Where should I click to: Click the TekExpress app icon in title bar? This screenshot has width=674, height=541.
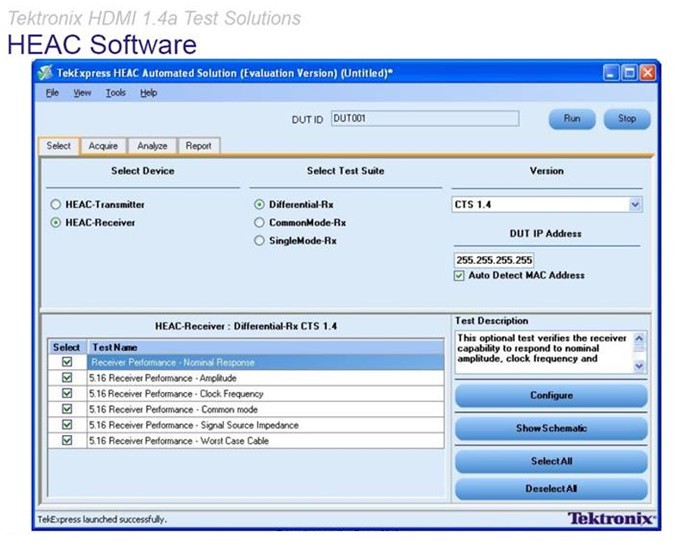point(44,73)
